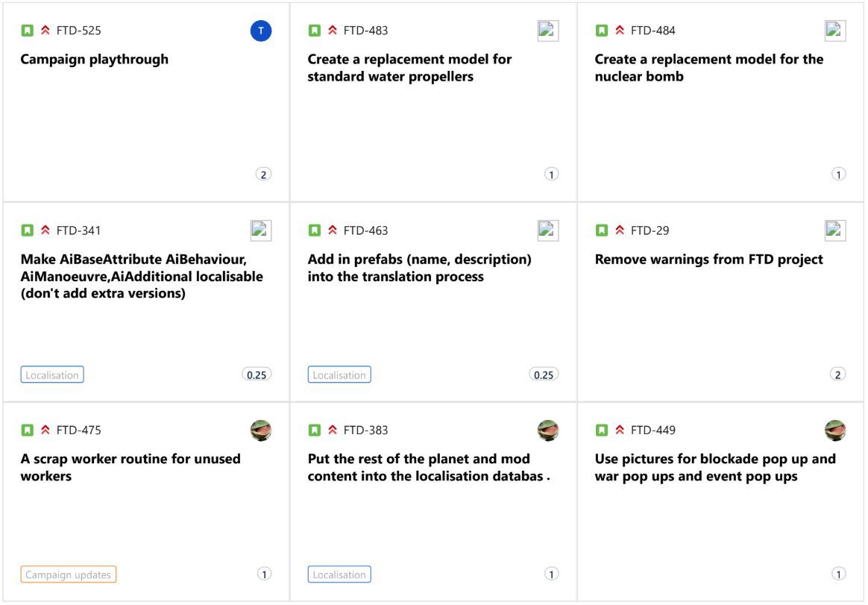This screenshot has width=868, height=605.
Task: Open the nuclear bomb replacement model card
Action: pyautogui.click(x=721, y=102)
